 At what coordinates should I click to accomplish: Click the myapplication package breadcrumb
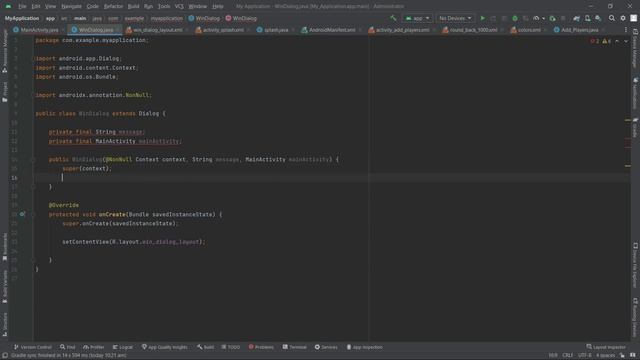tap(167, 18)
